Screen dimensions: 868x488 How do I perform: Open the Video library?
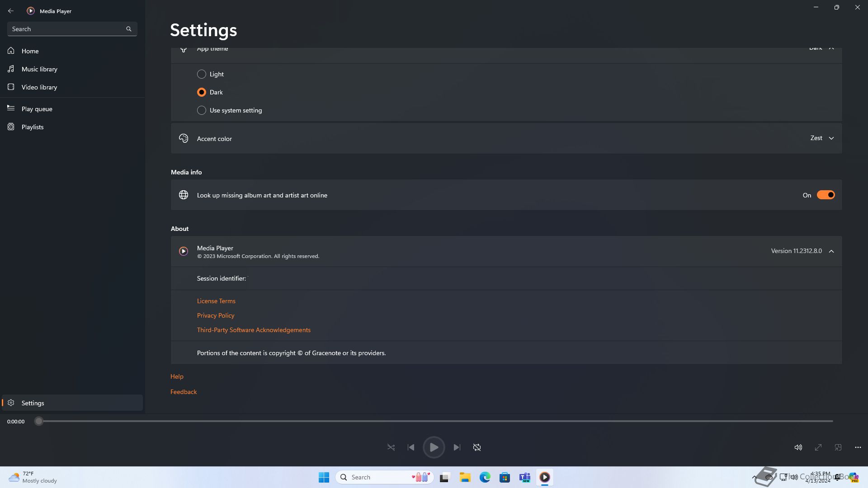[x=72, y=87]
